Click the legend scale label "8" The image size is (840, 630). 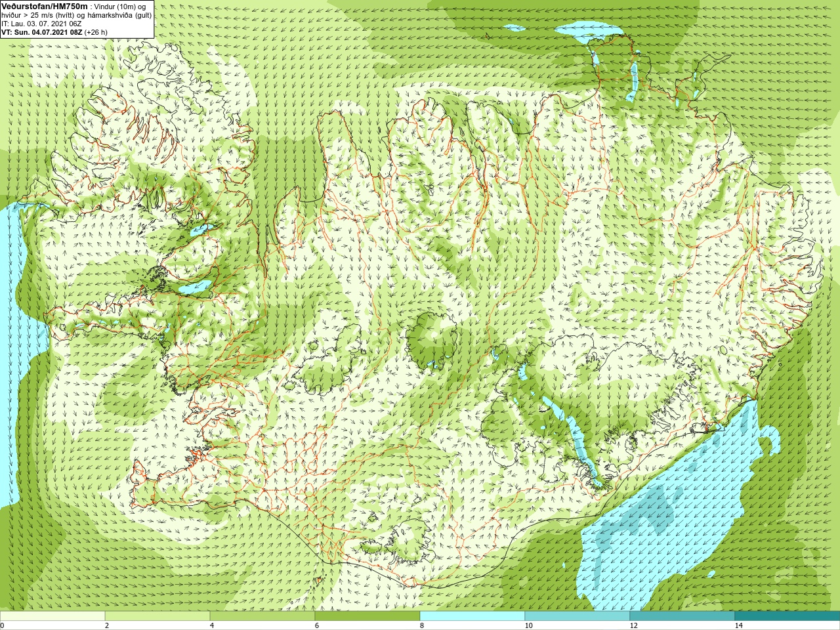[421, 625]
